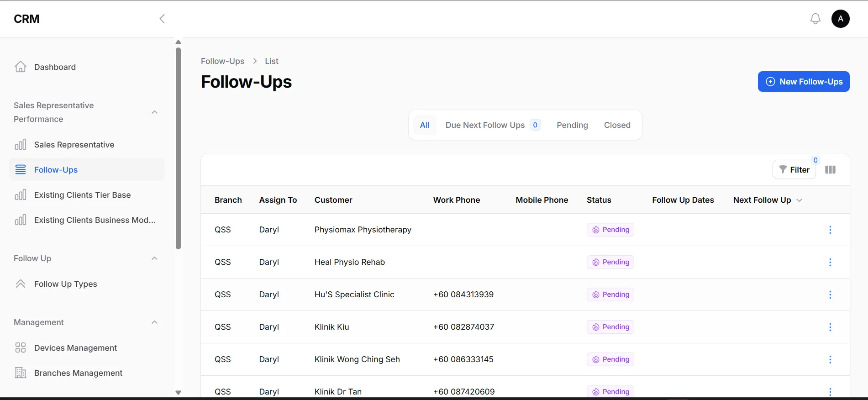This screenshot has width=868, height=400.
Task: Go to Dashboard in the sidebar
Action: (87, 67)
